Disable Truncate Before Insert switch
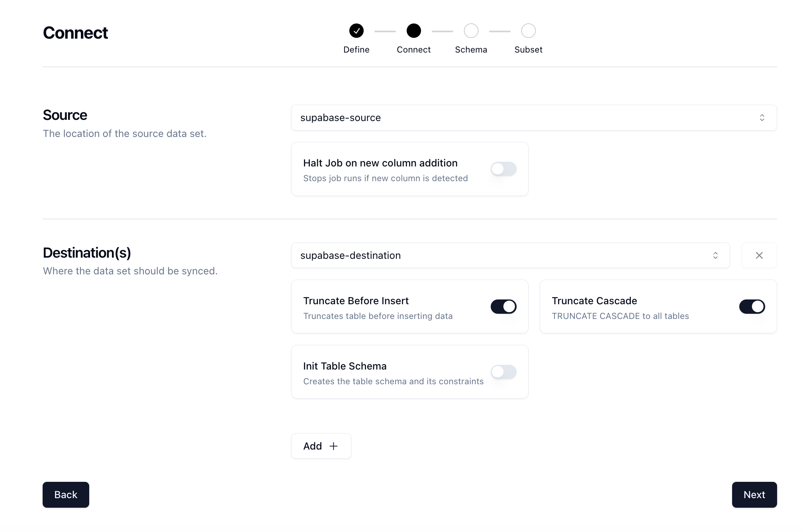The image size is (803, 532). 503,307
